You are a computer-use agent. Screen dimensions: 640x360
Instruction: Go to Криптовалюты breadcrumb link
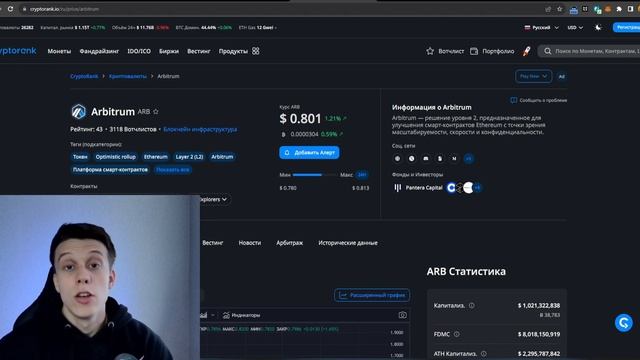[128, 76]
